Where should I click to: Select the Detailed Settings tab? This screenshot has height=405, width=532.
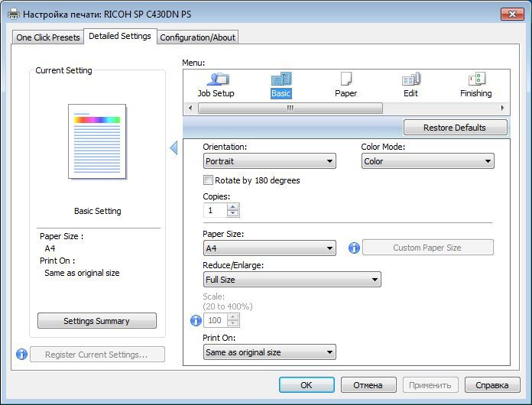coord(120,36)
